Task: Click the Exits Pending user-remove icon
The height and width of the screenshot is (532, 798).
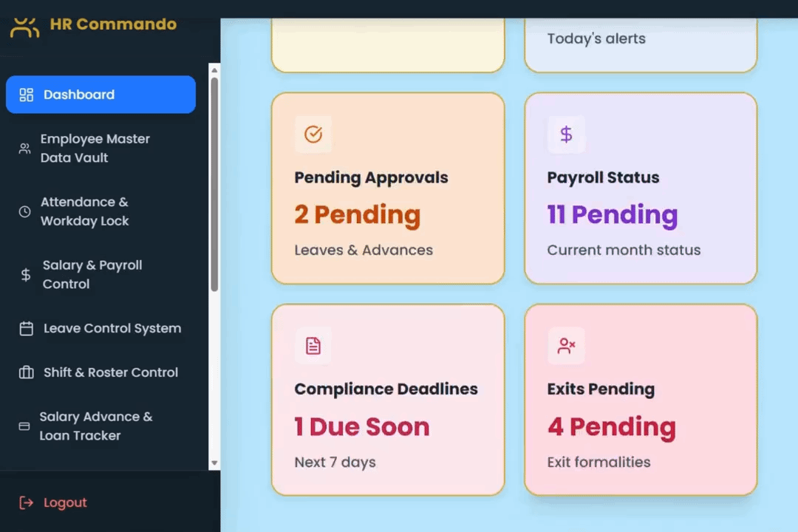Action: pos(566,346)
